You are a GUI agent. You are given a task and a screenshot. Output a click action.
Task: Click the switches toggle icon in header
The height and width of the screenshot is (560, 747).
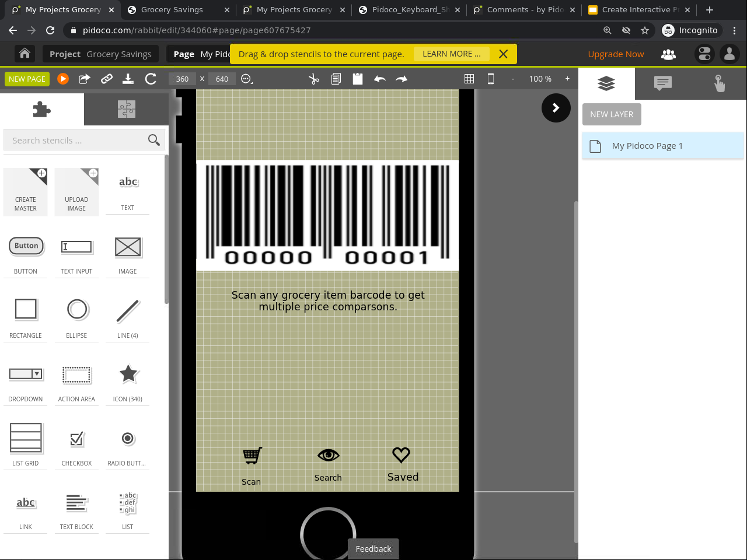705,54
